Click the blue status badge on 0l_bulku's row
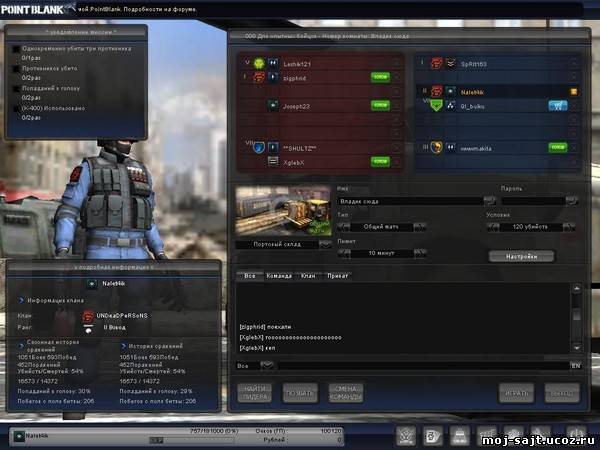This screenshot has height=450, width=600. 558,105
